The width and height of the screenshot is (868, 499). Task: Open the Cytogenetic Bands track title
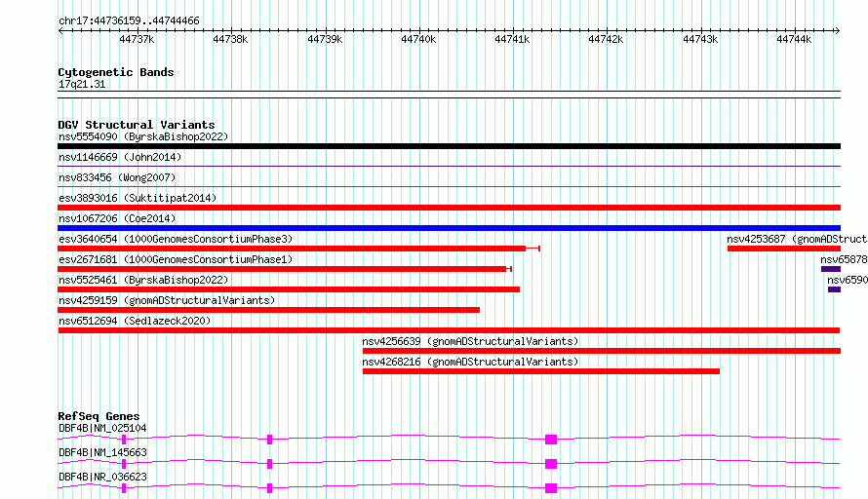[116, 72]
